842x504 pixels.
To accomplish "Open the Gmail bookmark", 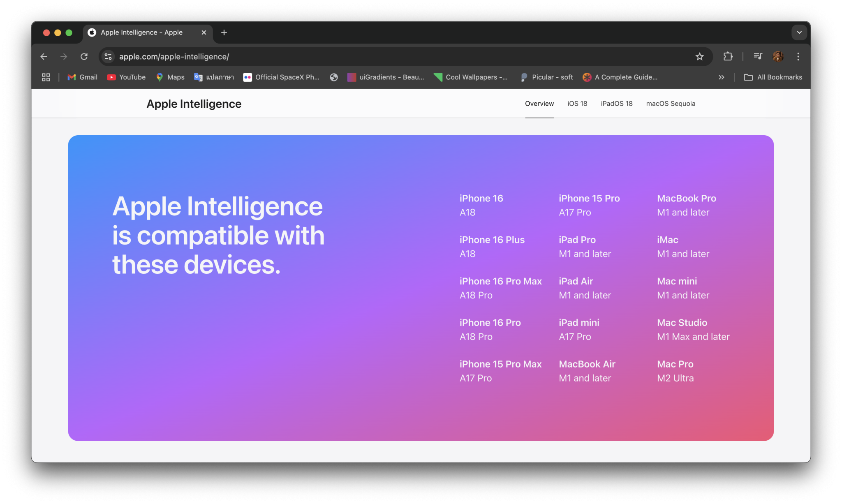I will [83, 77].
